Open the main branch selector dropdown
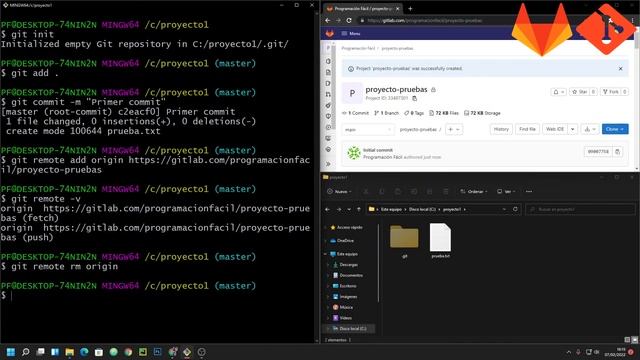The width and height of the screenshot is (640, 360). [368, 129]
